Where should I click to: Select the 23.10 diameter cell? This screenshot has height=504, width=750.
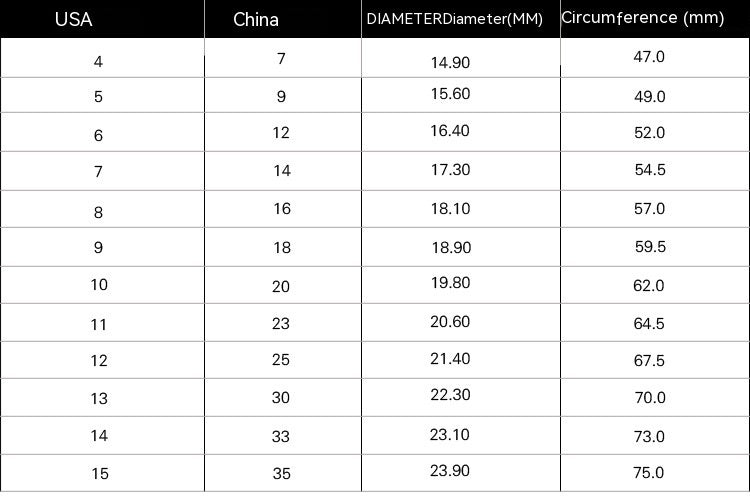450,435
